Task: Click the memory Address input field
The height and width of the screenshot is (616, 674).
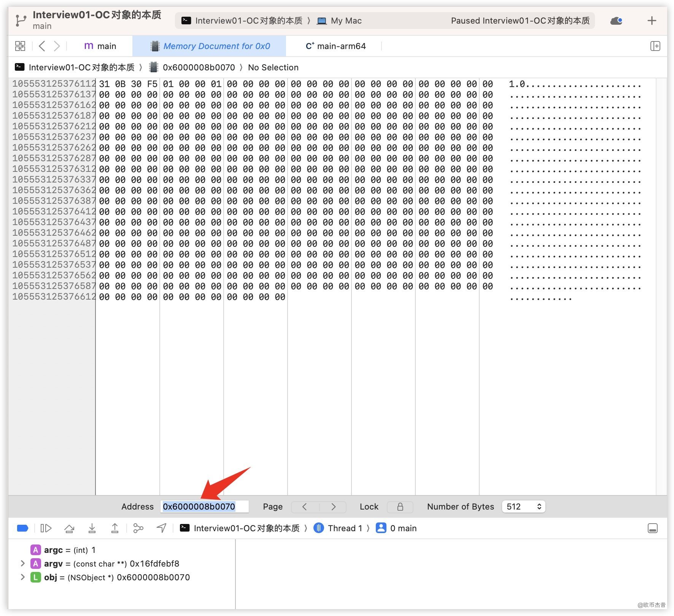Action: click(204, 506)
